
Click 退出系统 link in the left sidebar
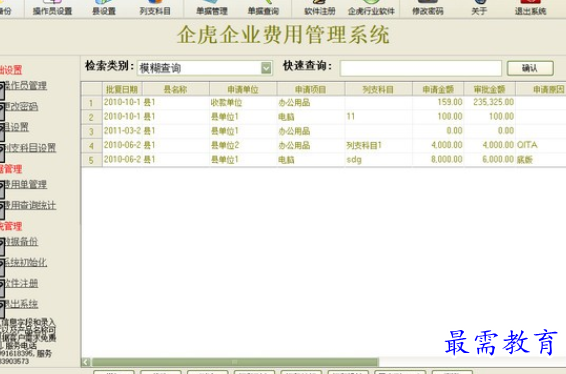[20, 304]
